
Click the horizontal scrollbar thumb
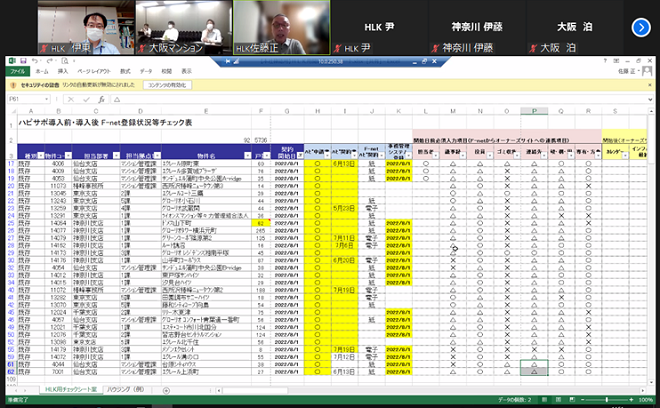255,390
